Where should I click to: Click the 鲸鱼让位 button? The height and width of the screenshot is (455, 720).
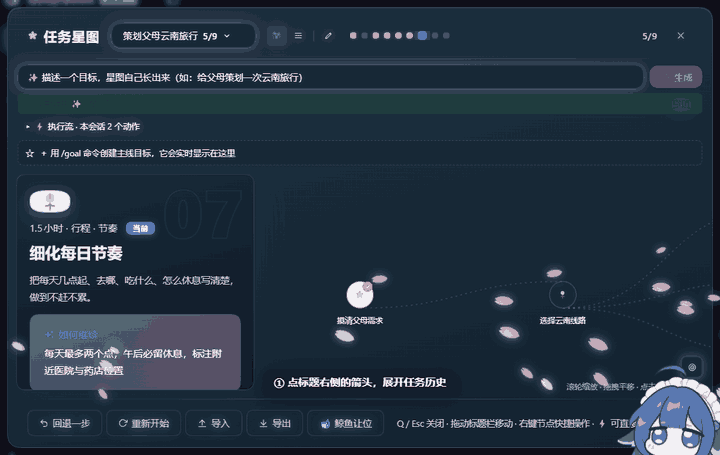(346, 423)
